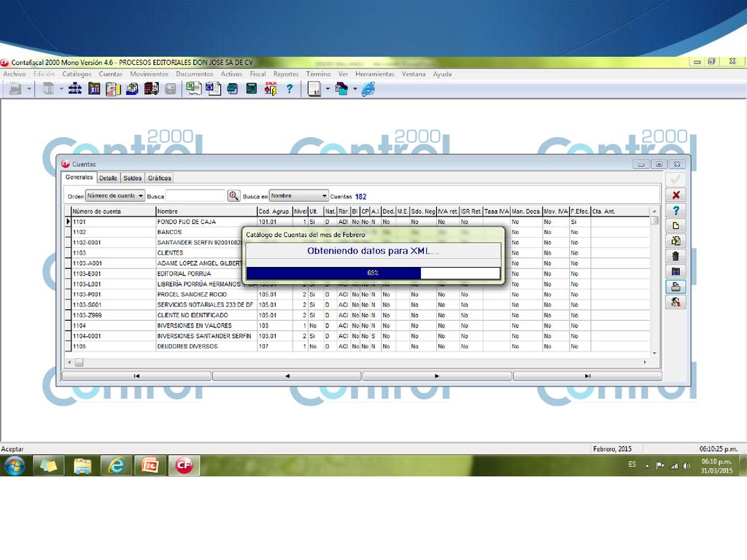The image size is (747, 560).
Task: Click the teal stacked windows toolbar icon
Action: click(x=232, y=89)
